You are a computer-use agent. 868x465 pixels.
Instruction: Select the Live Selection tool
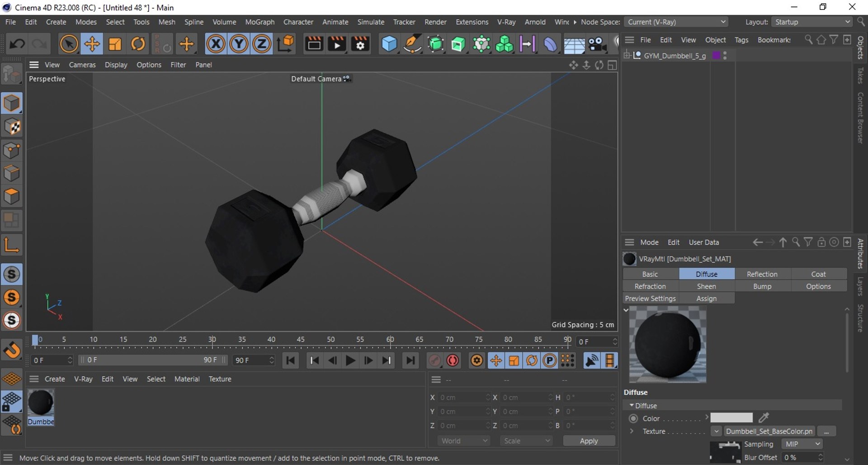(x=69, y=44)
